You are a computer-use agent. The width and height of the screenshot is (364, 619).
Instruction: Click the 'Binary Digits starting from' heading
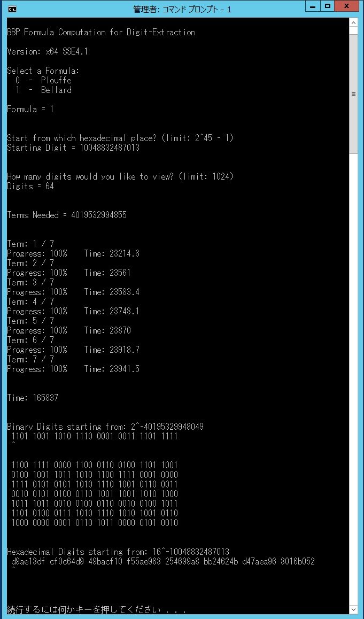[x=63, y=427]
